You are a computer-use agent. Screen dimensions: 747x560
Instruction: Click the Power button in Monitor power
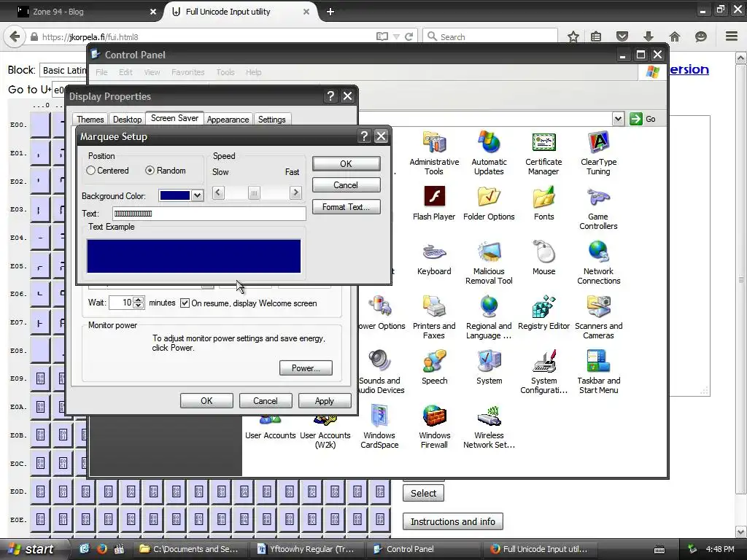pyautogui.click(x=306, y=368)
